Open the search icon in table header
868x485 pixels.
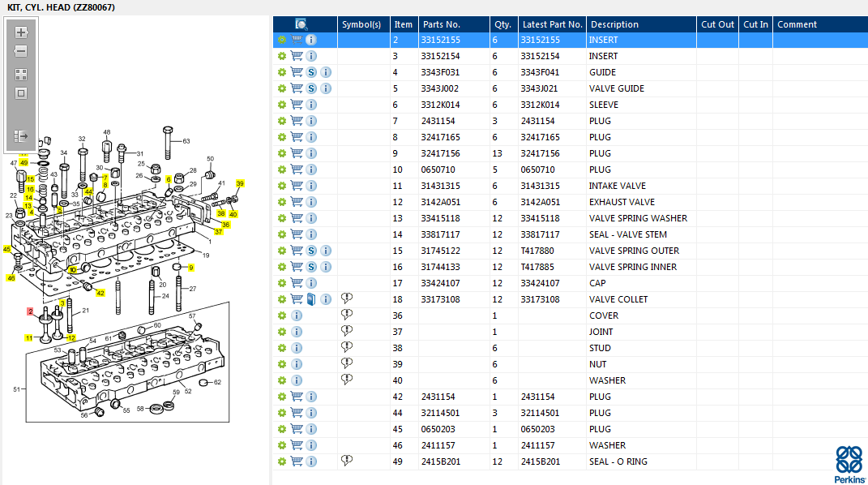(301, 24)
